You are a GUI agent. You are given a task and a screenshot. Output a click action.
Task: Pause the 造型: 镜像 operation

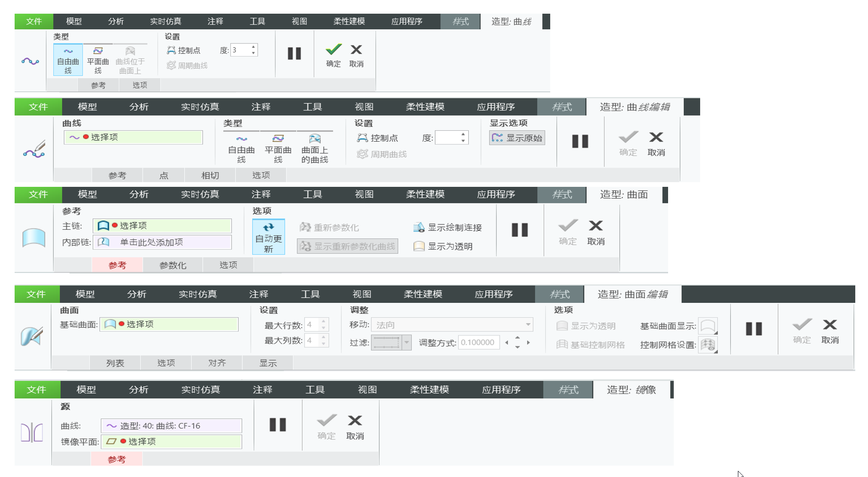[x=278, y=425]
